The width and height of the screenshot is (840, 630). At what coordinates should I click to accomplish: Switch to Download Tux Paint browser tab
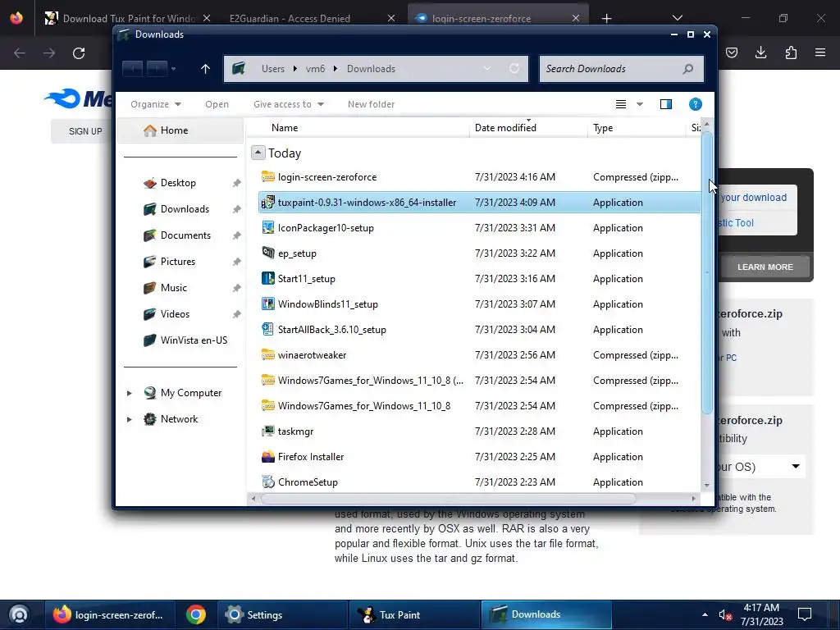pos(127,18)
